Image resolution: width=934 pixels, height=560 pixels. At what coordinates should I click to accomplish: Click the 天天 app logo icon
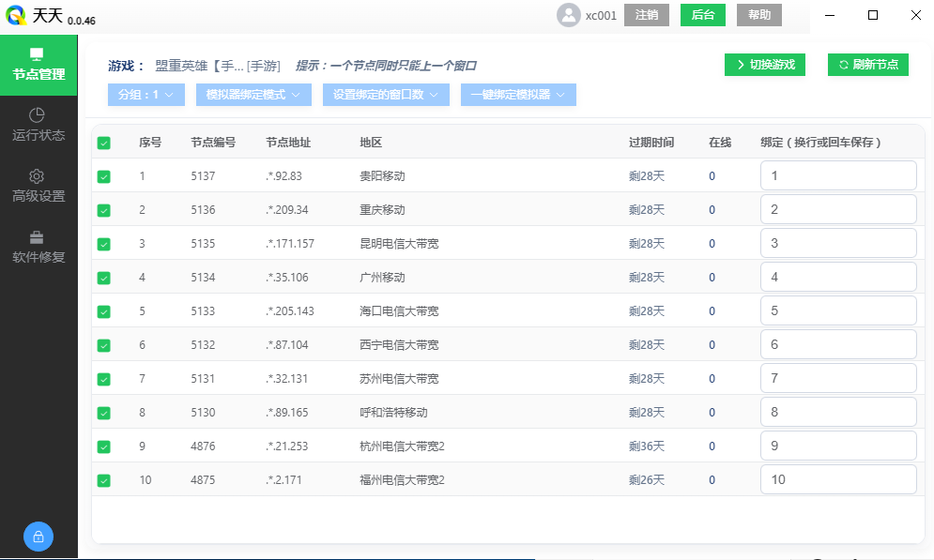pos(17,16)
